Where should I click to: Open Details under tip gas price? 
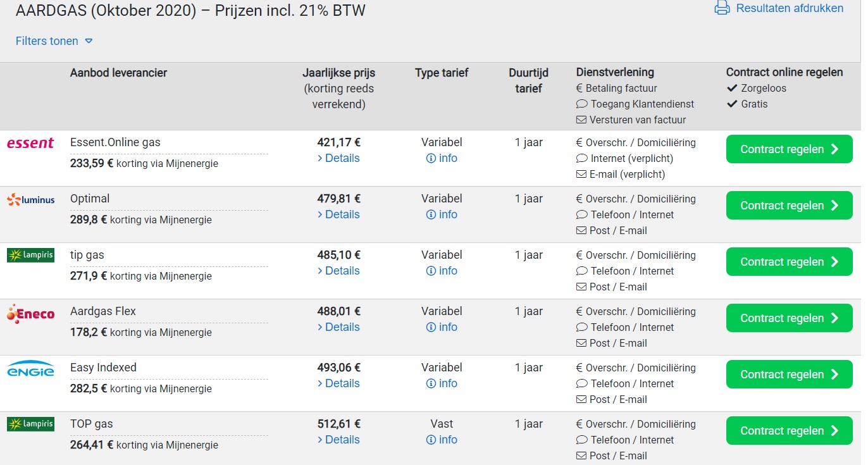(x=338, y=271)
